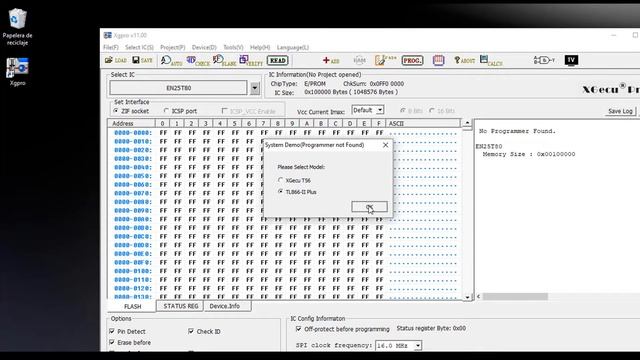The image size is (640, 360).
Task: Toggle Check ID option
Action: [204, 331]
